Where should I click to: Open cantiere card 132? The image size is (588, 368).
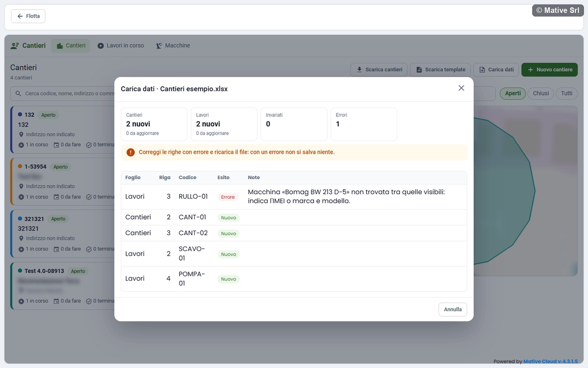(62, 130)
